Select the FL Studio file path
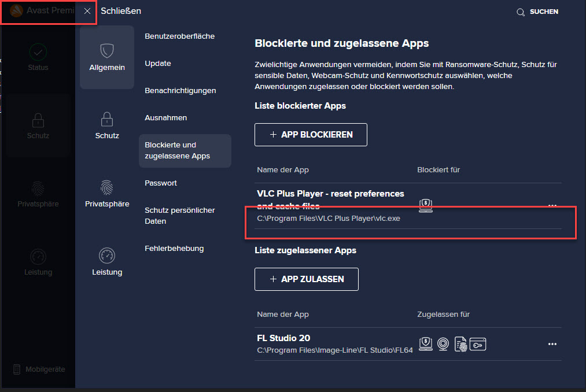 tap(335, 350)
